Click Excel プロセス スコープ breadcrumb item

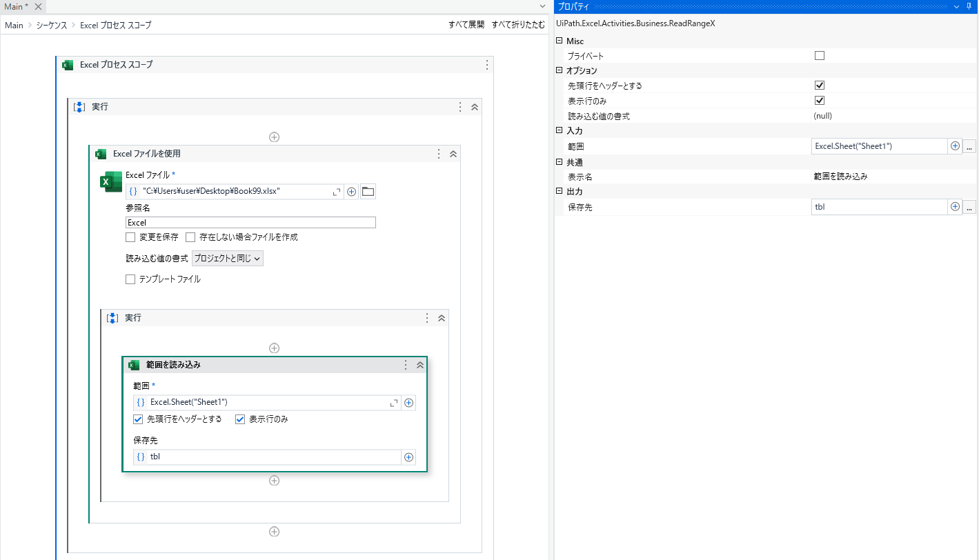point(116,25)
